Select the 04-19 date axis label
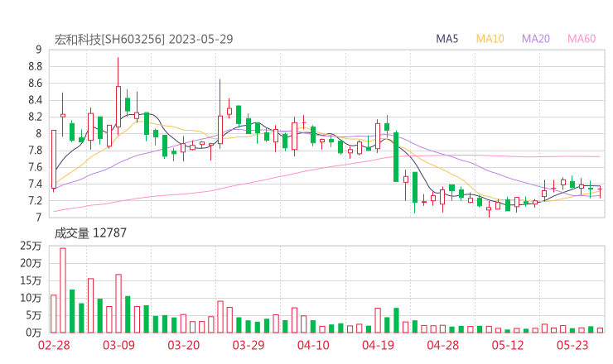 click(378, 345)
